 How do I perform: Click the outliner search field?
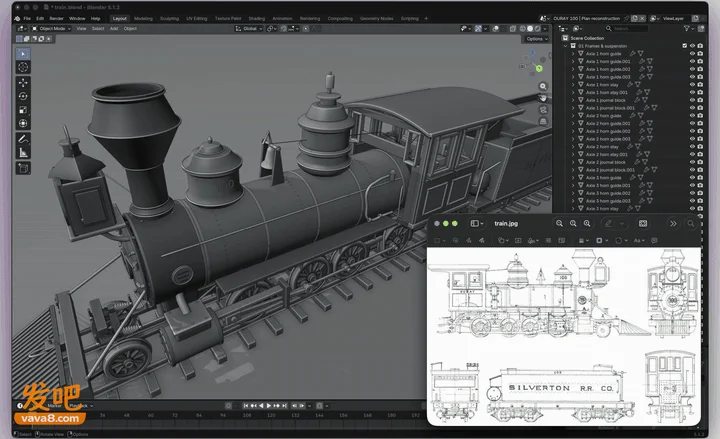point(627,28)
